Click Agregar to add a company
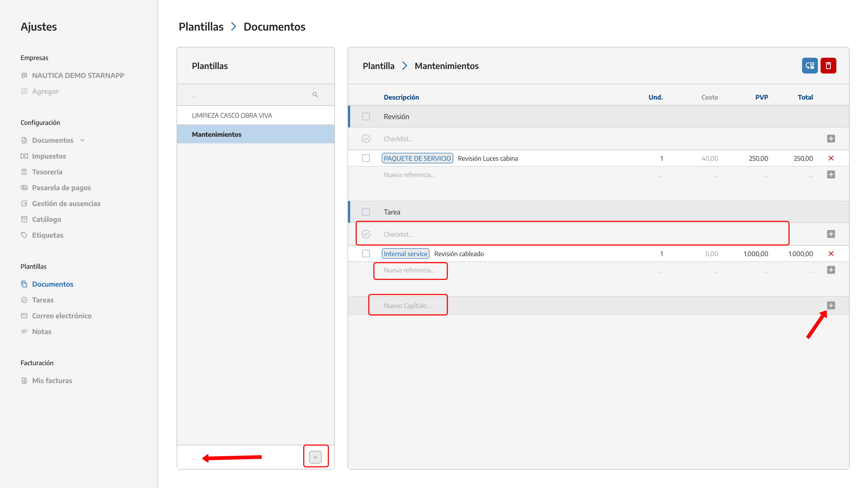868x488 pixels. [x=45, y=91]
